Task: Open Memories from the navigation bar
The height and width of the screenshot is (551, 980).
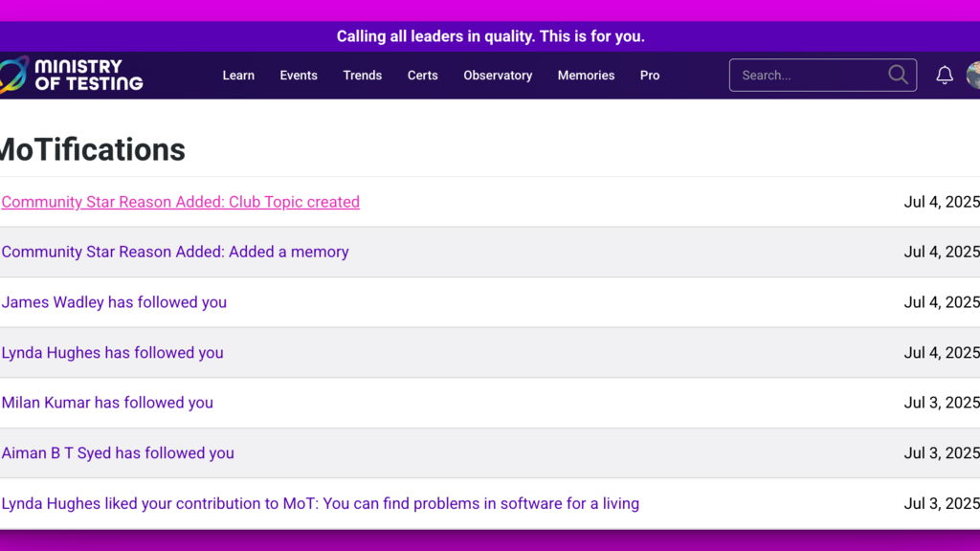Action: 586,76
